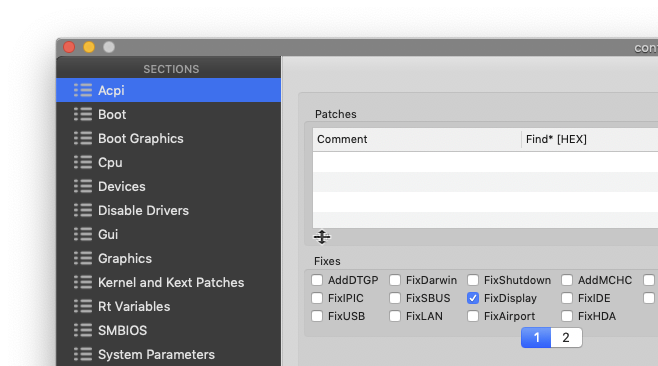Check the FixLAN option
The width and height of the screenshot is (658, 366).
[395, 316]
